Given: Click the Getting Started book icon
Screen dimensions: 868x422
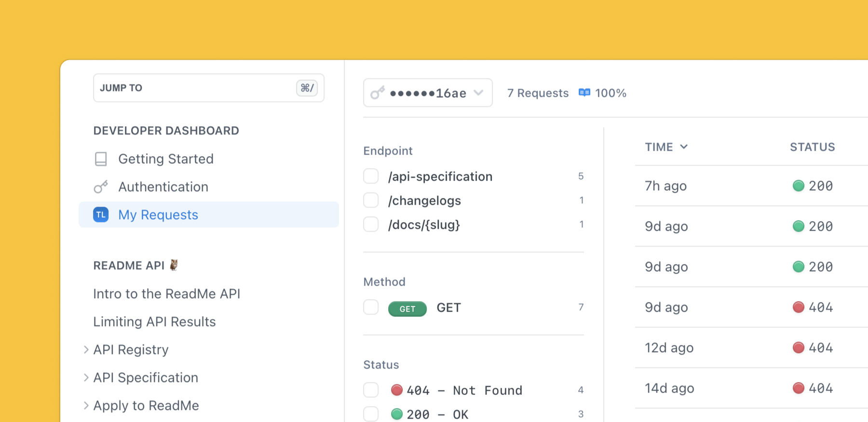Looking at the screenshot, I should 101,159.
